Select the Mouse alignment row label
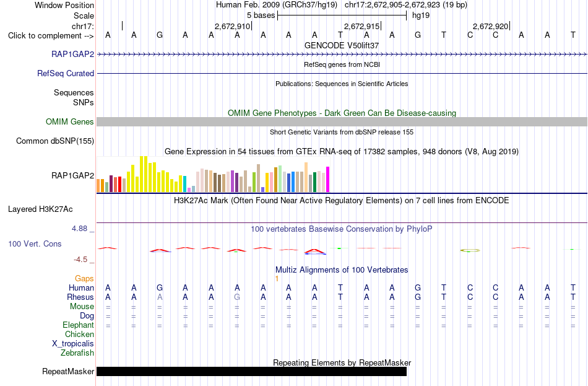Viewport: 588px width, 386px height. [82, 307]
